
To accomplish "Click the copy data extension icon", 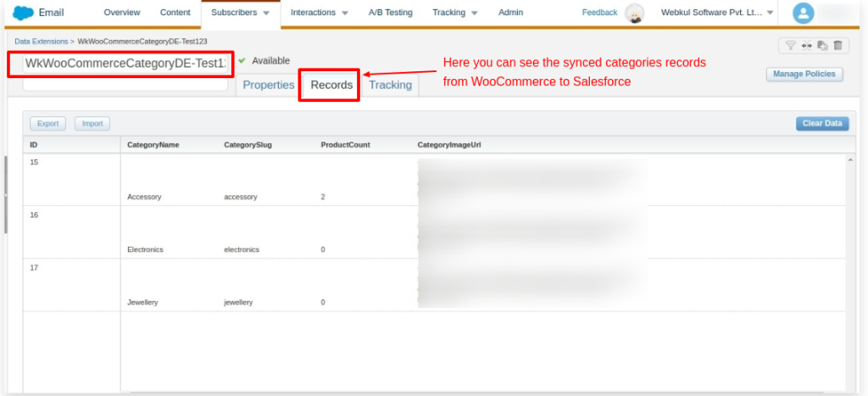I will click(821, 46).
